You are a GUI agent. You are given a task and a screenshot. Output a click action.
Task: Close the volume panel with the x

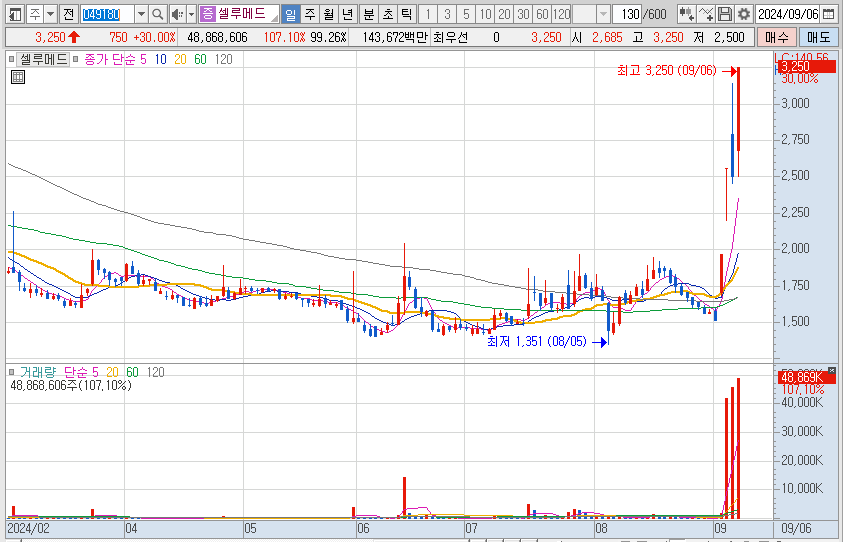[832, 370]
